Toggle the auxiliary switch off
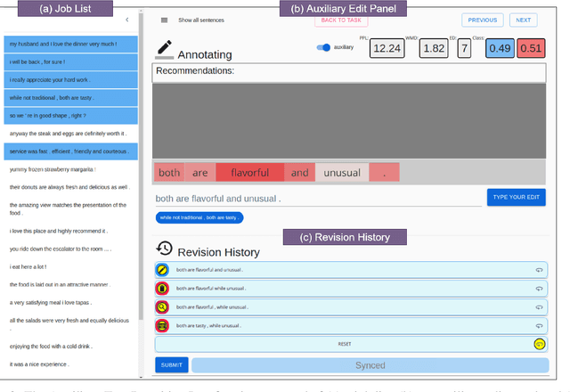Image resolution: width=570 pixels, height=392 pixels. pyautogui.click(x=324, y=47)
